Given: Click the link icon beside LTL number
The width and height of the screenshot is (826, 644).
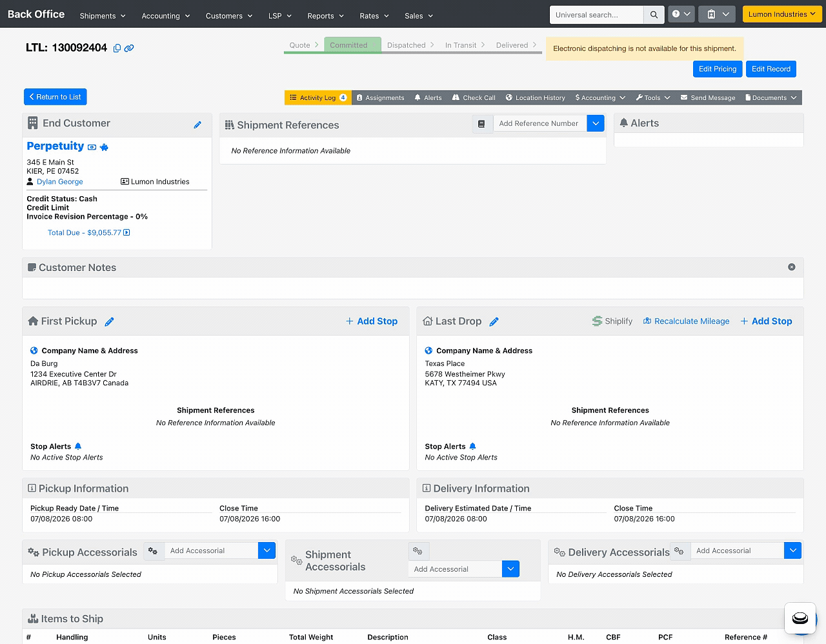Looking at the screenshot, I should [x=129, y=48].
